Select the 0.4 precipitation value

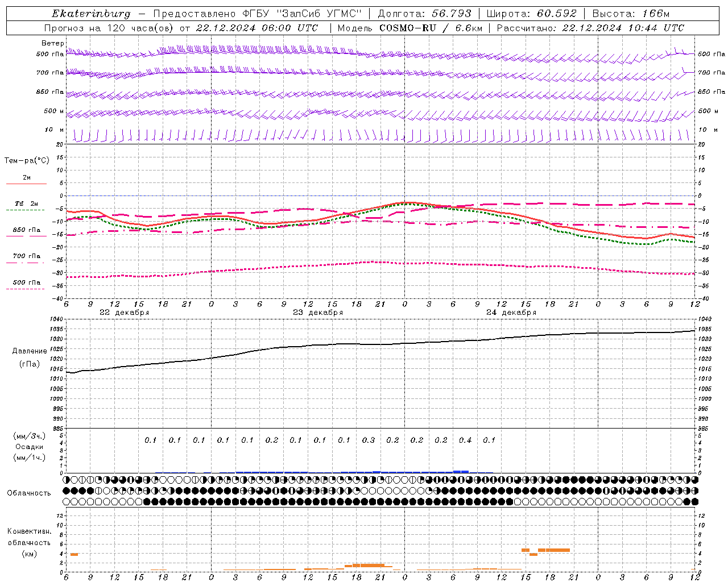tap(465, 440)
